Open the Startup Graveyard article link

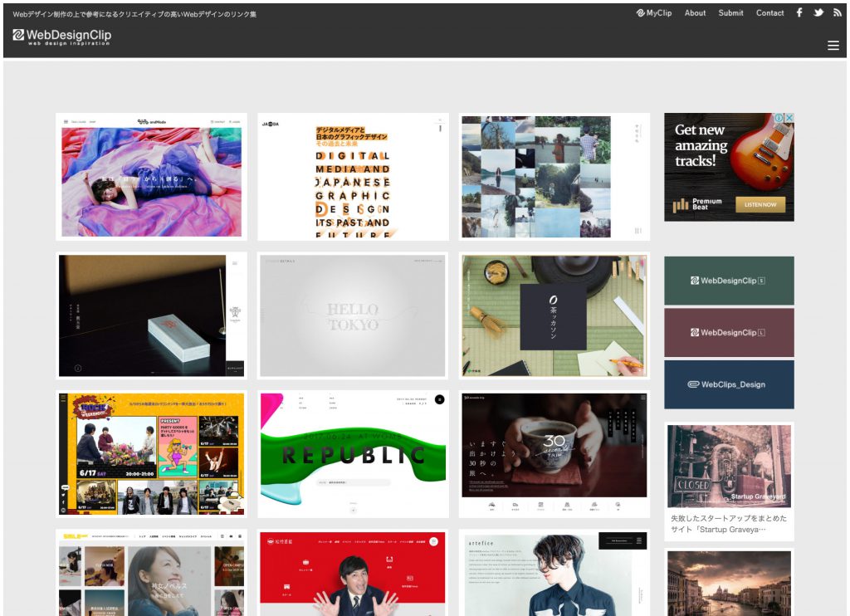729,523
